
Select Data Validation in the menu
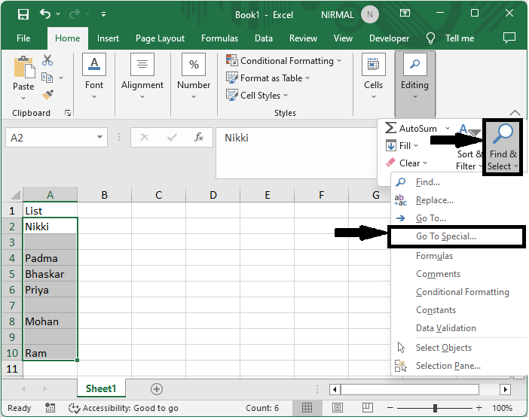(x=458, y=328)
